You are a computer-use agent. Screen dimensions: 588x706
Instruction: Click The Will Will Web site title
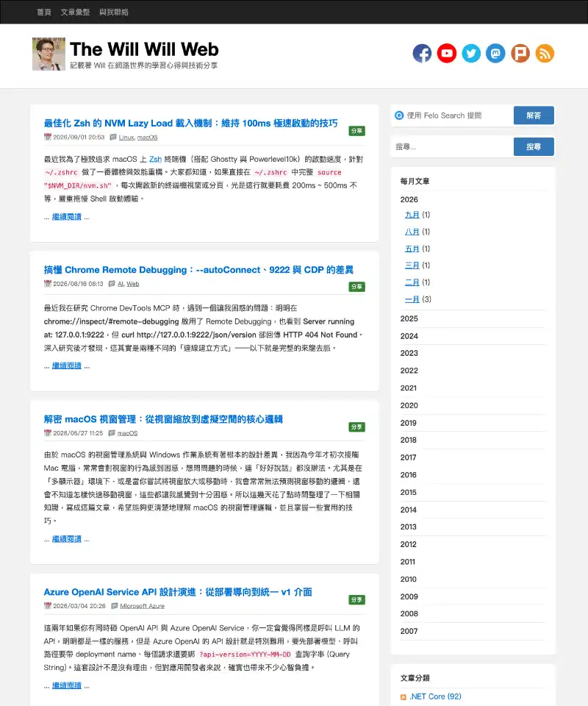pos(144,49)
